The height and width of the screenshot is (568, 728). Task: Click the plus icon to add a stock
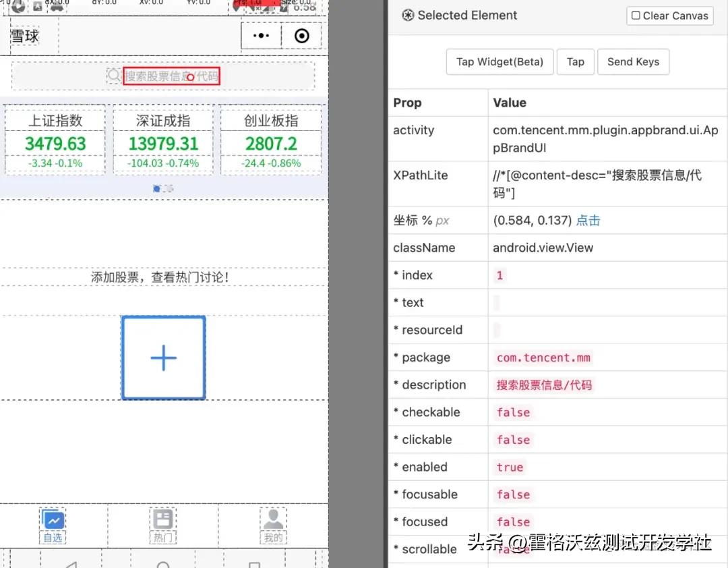point(163,358)
